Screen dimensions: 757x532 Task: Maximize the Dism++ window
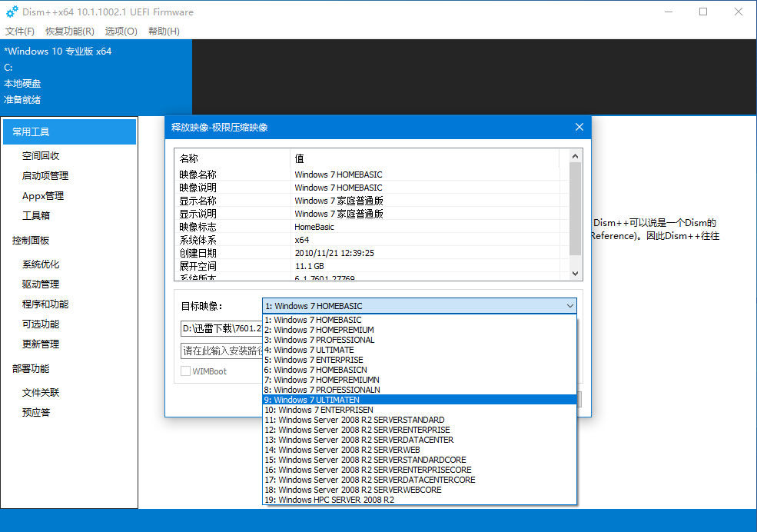click(703, 12)
